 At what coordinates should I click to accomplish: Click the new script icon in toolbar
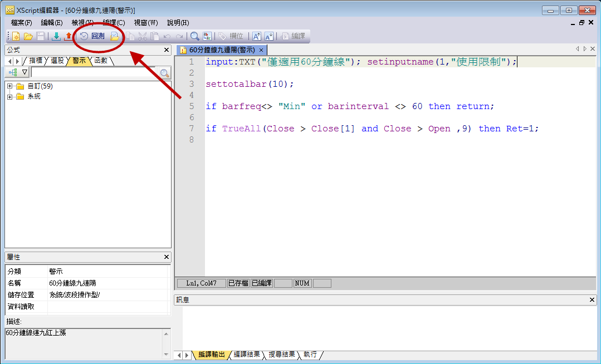pyautogui.click(x=16, y=36)
